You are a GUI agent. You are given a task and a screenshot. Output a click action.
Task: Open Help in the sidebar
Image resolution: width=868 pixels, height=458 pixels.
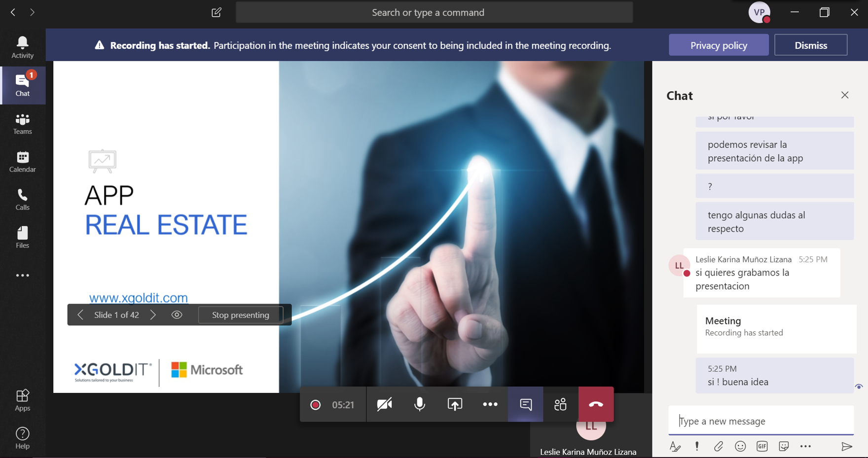point(23,438)
